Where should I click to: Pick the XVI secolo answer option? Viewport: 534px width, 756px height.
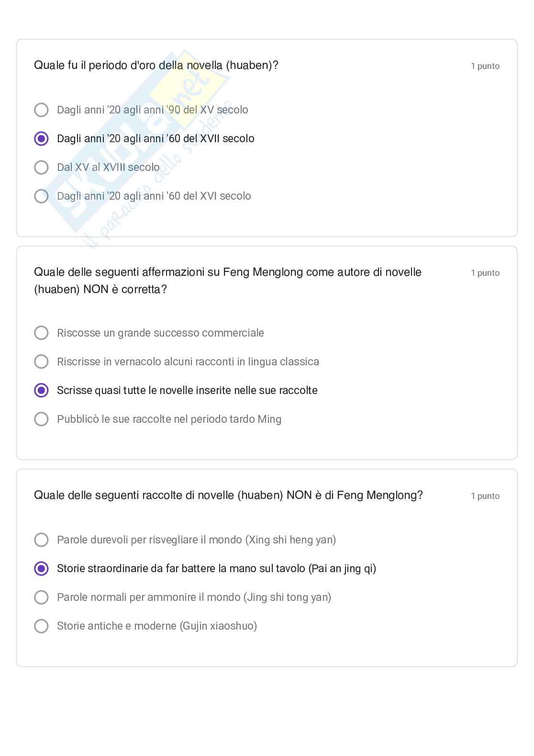42,196
